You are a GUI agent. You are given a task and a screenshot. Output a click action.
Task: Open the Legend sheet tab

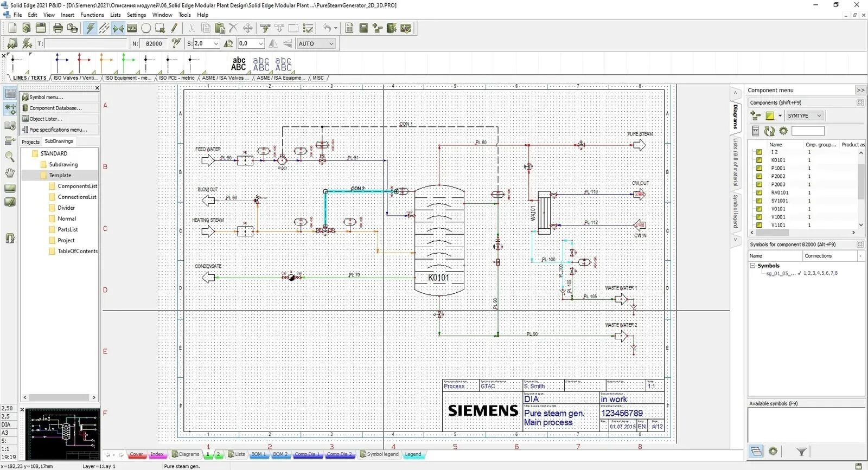tap(413, 454)
